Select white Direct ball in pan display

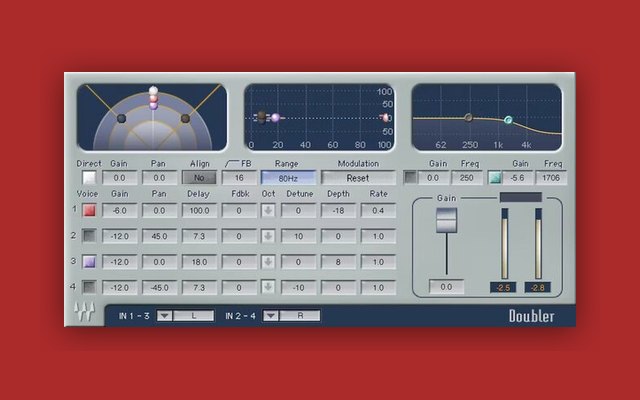(x=153, y=90)
